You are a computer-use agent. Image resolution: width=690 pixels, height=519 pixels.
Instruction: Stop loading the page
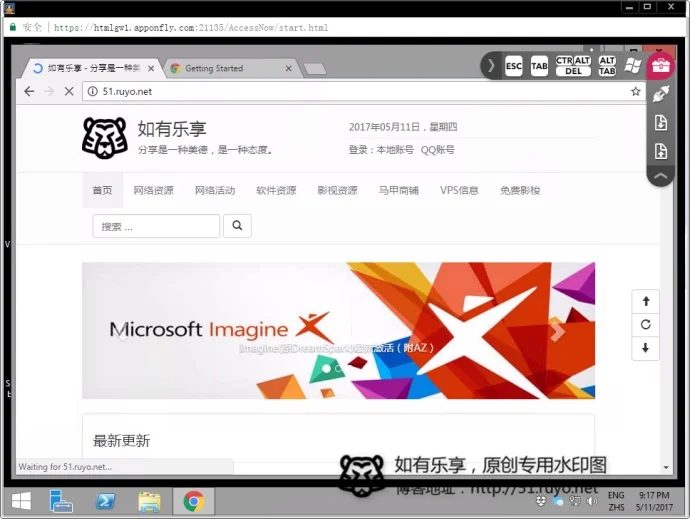[x=69, y=91]
